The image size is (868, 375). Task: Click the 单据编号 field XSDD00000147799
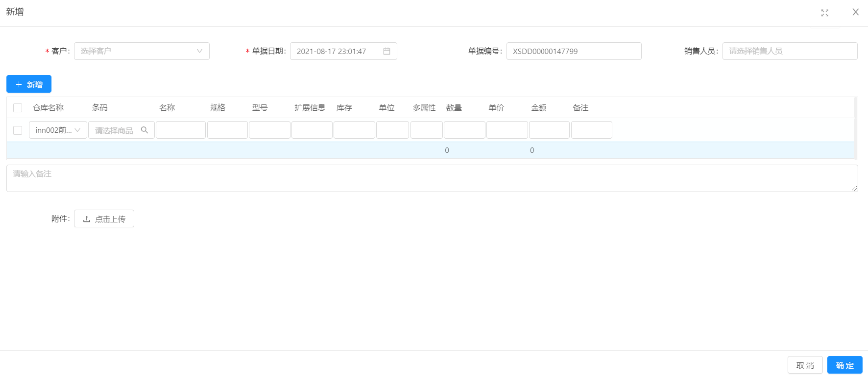[574, 51]
